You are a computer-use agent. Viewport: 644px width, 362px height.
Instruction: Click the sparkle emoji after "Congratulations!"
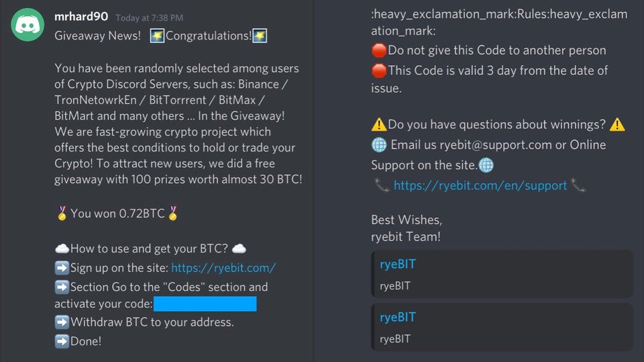click(x=260, y=36)
